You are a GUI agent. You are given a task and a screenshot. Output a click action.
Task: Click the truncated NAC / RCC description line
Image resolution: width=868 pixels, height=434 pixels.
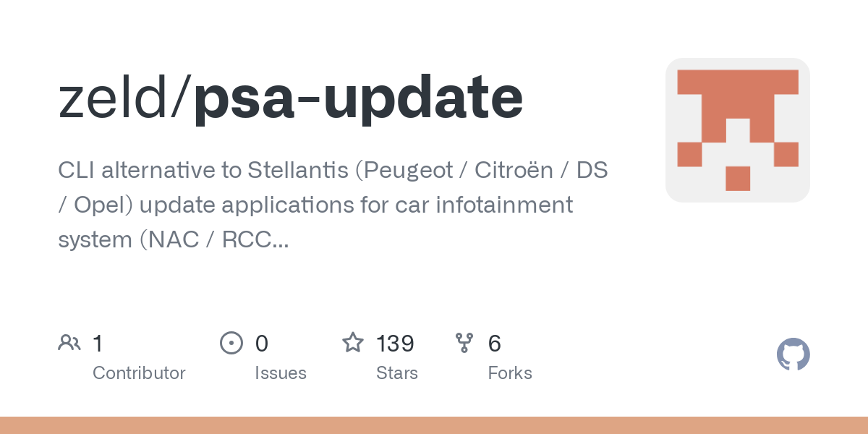point(174,239)
